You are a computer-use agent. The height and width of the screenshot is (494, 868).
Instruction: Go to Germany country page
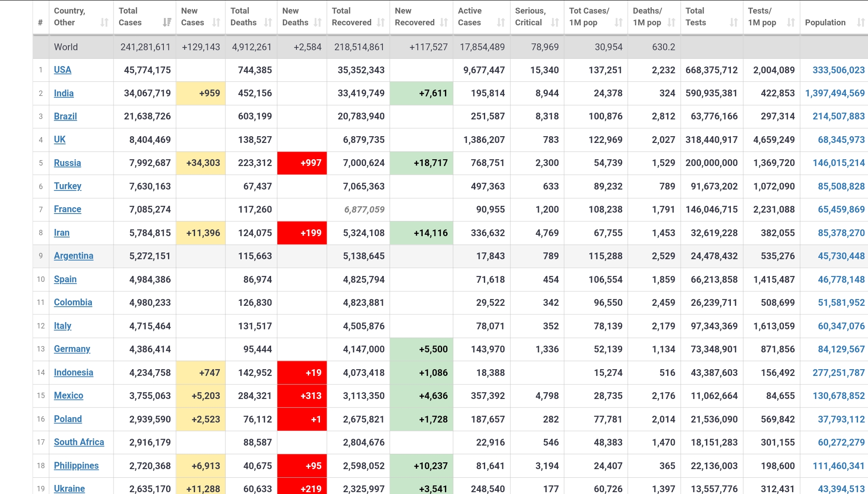(x=72, y=349)
